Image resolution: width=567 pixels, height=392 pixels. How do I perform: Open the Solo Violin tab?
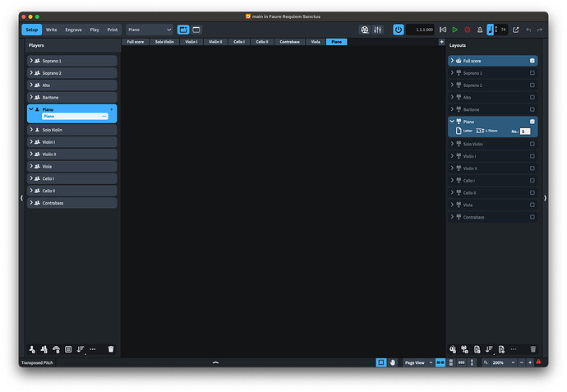[164, 42]
